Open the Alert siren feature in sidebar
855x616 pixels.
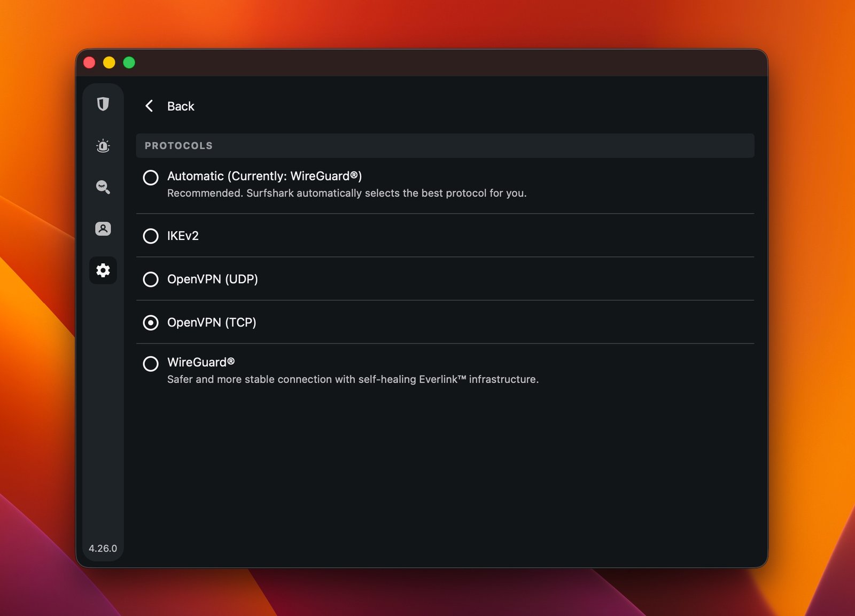click(103, 146)
